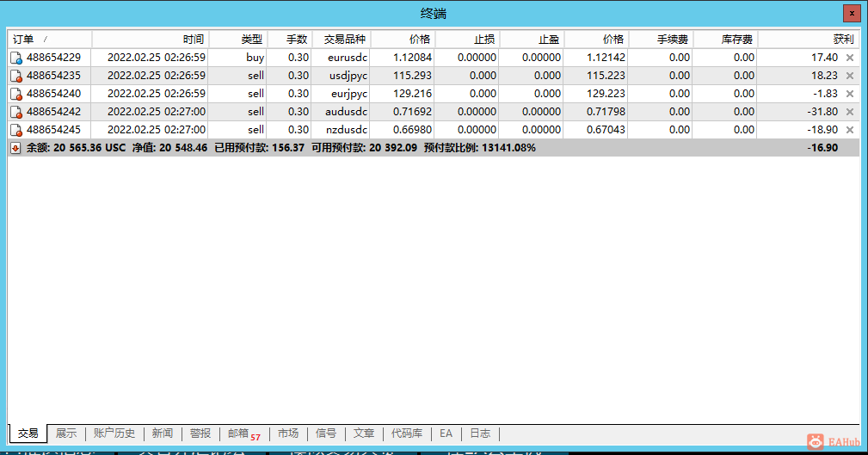The width and height of the screenshot is (868, 455).
Task: Click open price 115.293
Action: click(412, 76)
